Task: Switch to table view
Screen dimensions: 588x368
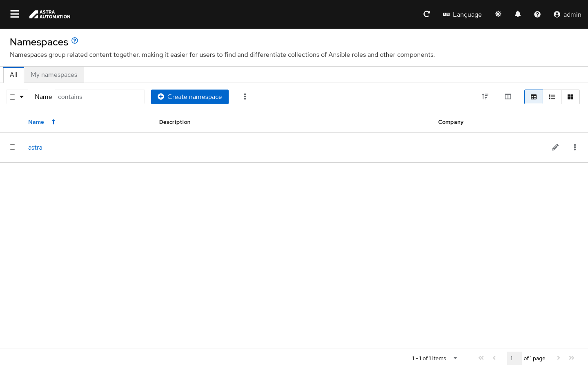Action: 534,97
